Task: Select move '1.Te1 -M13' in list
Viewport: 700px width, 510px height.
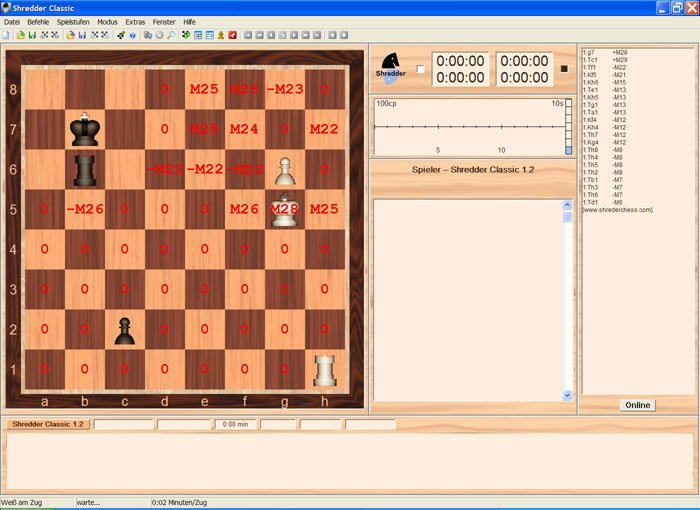Action: coord(605,90)
